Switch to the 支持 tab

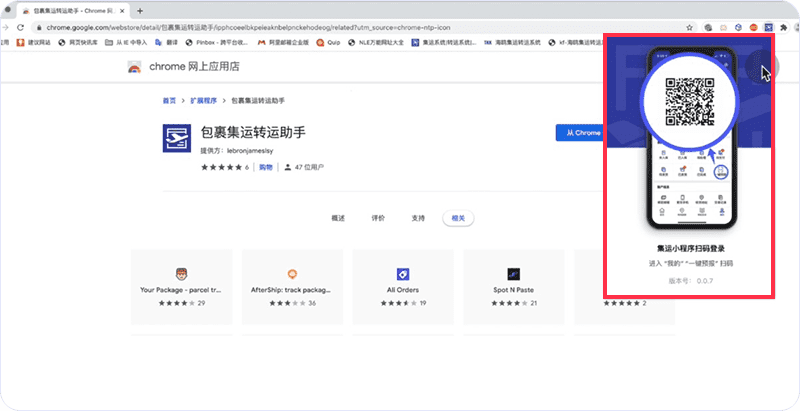pyautogui.click(x=418, y=217)
